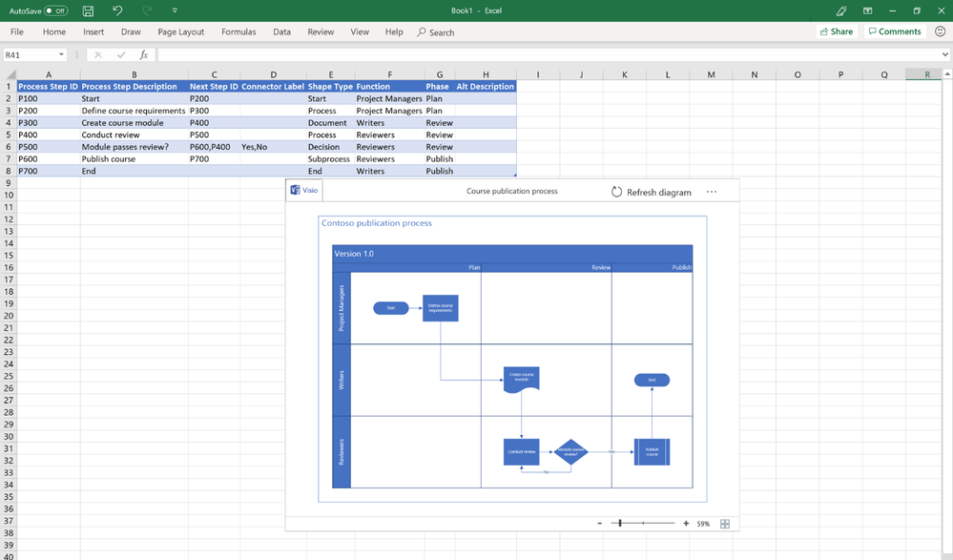953x560 pixels.
Task: Click the vertical scrollbar up arrow
Action: pos(947,73)
